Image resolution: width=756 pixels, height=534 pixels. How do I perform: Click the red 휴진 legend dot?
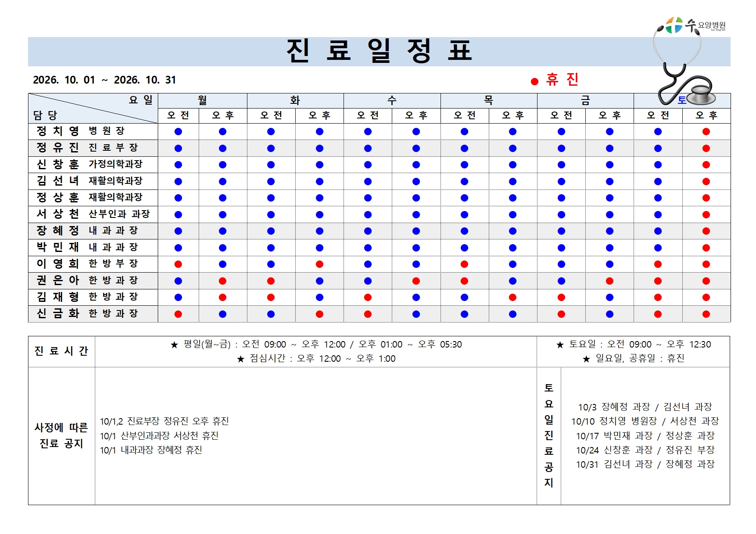(x=534, y=81)
